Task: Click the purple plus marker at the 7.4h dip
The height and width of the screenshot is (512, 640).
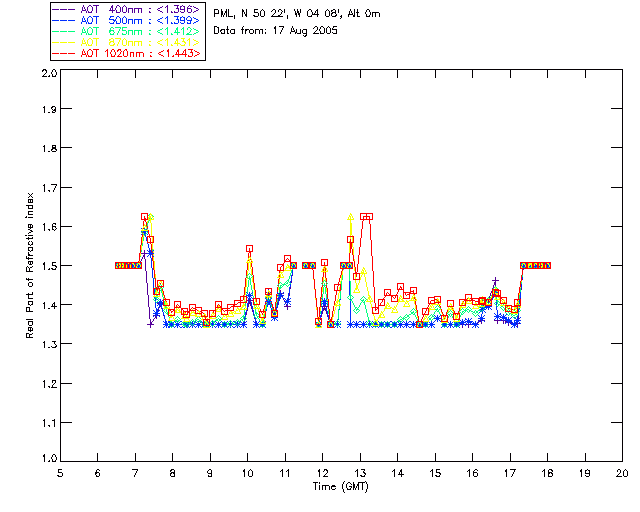Action: 151,324
